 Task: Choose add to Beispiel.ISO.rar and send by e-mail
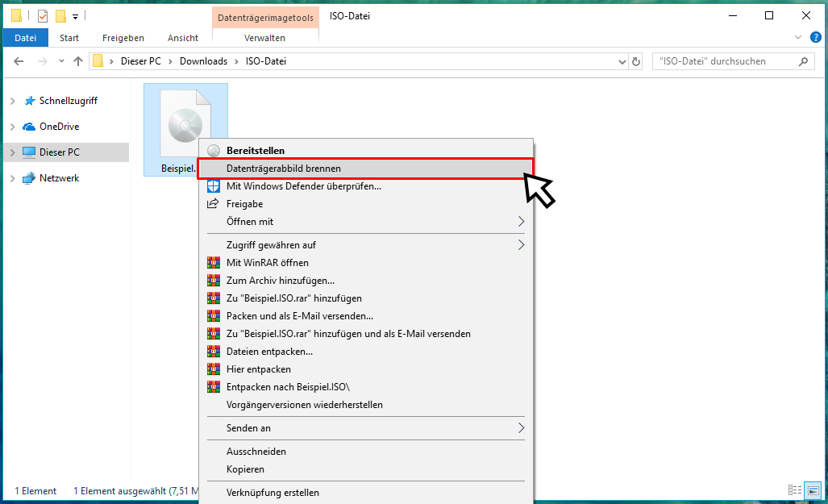pos(365,334)
